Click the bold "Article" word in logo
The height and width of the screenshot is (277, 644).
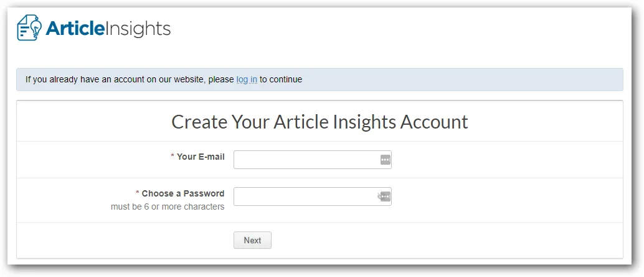click(x=74, y=29)
